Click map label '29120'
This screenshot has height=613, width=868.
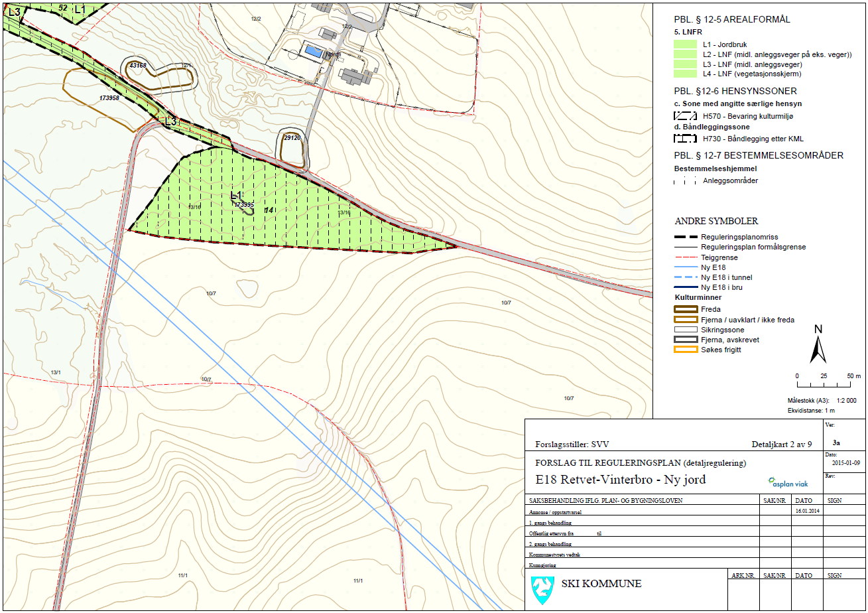coord(292,138)
